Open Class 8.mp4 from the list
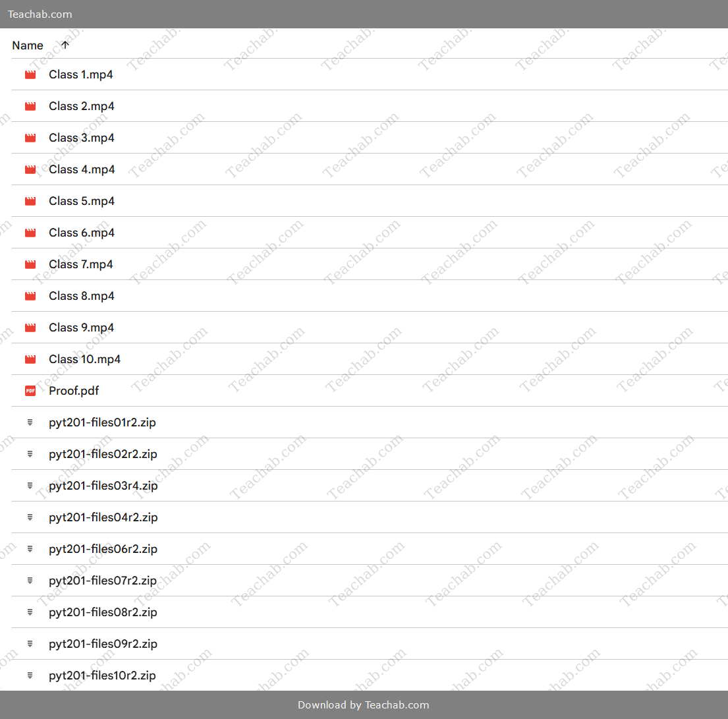Image resolution: width=728 pixels, height=719 pixels. pyautogui.click(x=82, y=296)
